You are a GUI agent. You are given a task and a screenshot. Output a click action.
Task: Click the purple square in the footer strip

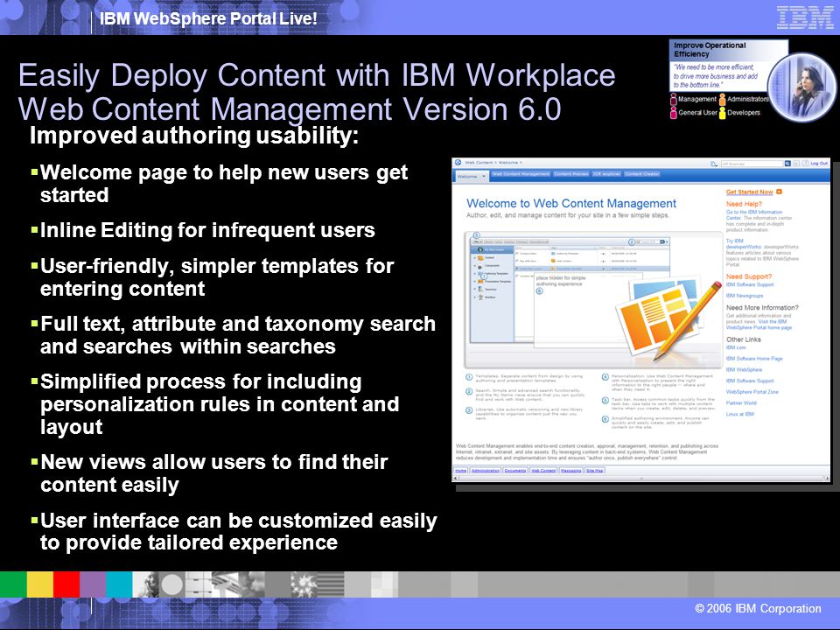point(93,584)
